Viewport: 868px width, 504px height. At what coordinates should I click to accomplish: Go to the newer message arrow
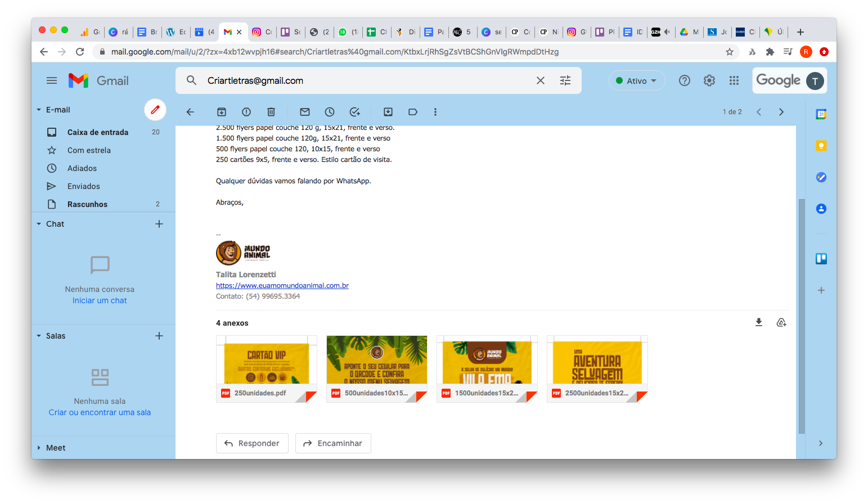(x=759, y=112)
